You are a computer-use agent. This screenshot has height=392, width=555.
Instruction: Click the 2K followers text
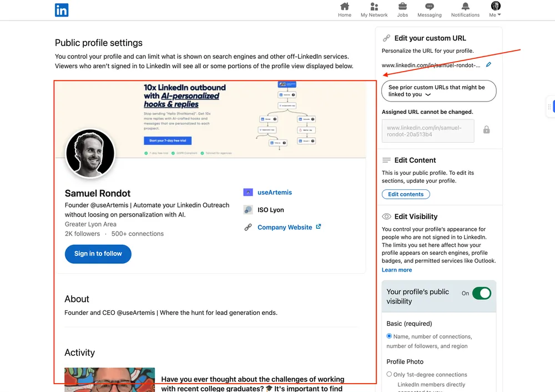pyautogui.click(x=82, y=234)
